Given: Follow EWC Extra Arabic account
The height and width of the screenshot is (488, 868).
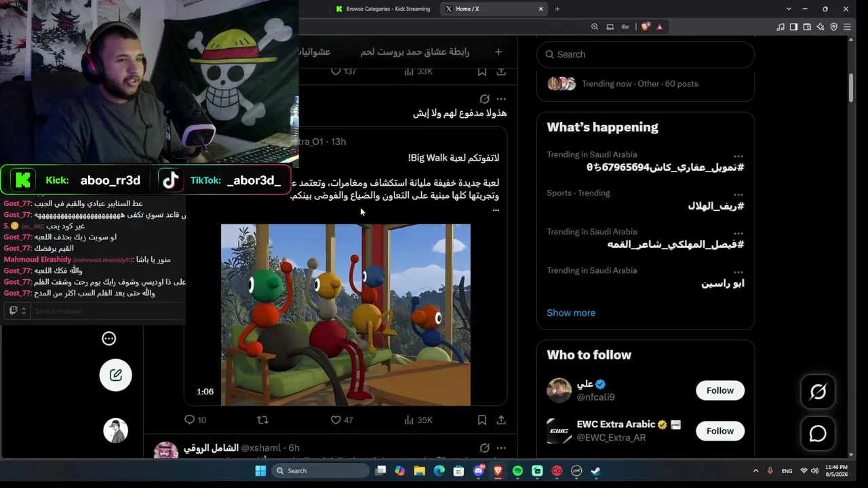Looking at the screenshot, I should pyautogui.click(x=720, y=431).
